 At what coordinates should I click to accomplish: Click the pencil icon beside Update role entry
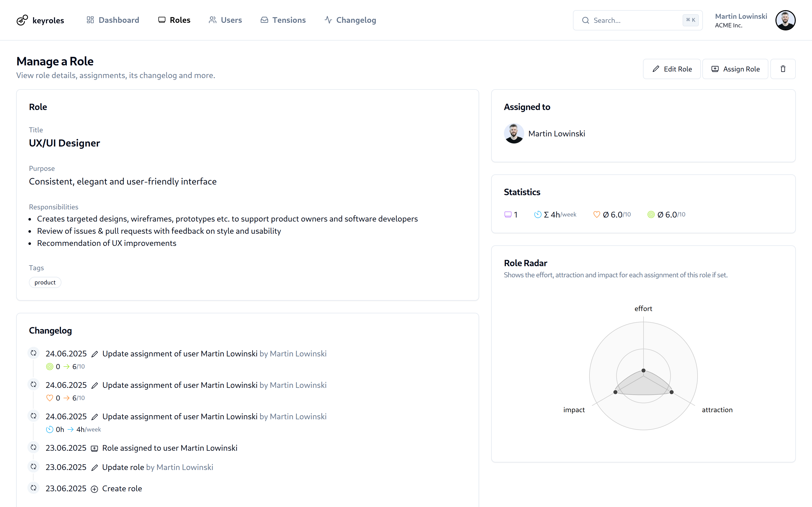click(x=95, y=468)
